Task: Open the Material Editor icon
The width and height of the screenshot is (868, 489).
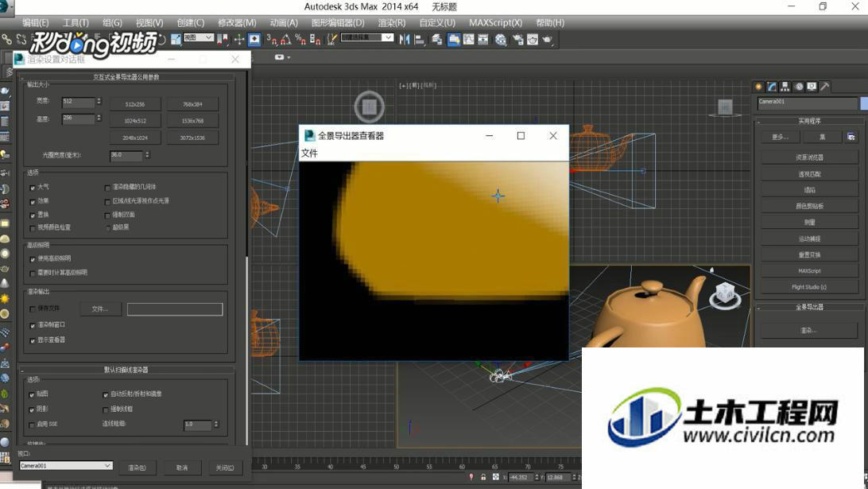Action: click(501, 39)
